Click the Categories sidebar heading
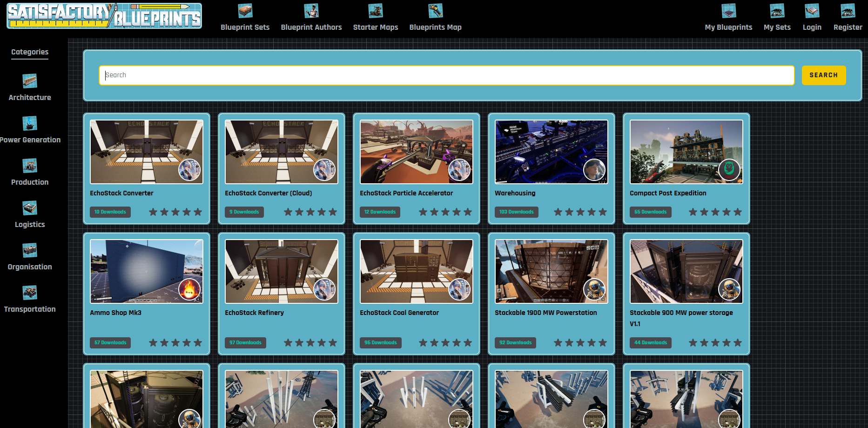The width and height of the screenshot is (868, 428). pos(30,52)
